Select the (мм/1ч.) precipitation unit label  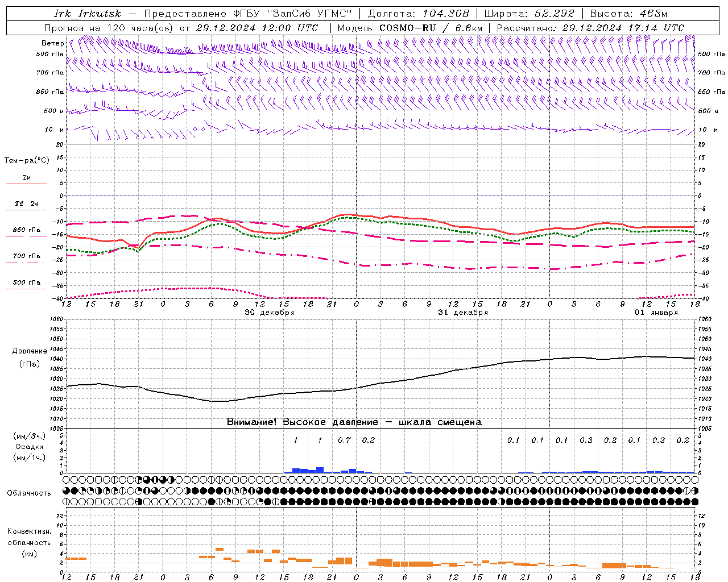[30, 458]
